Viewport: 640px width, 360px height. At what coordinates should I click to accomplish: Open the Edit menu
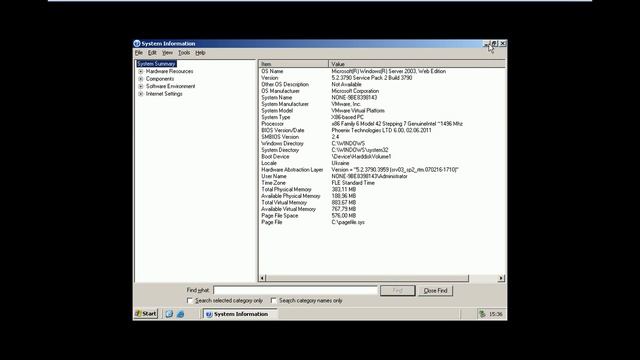152,53
